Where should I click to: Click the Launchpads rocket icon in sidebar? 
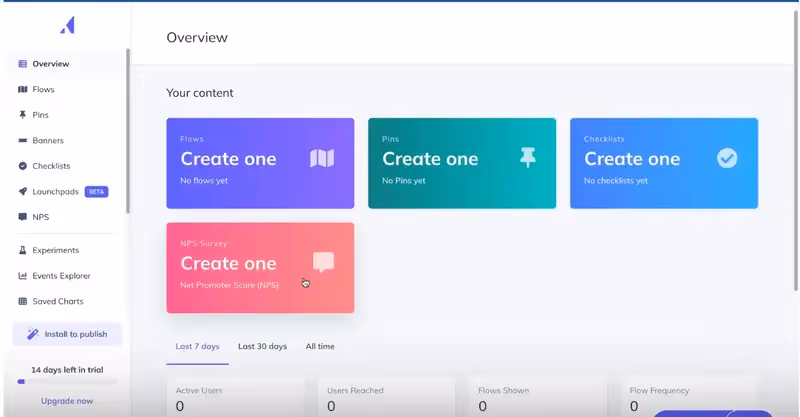(22, 191)
